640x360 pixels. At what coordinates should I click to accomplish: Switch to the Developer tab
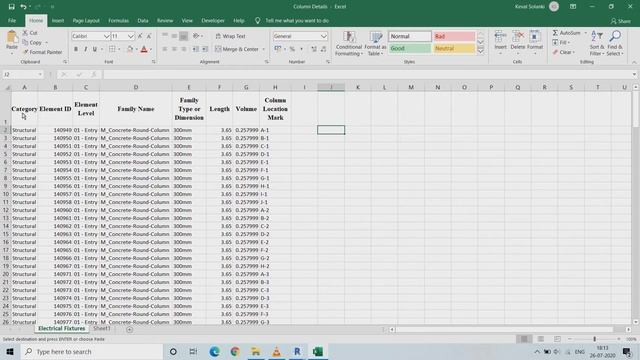click(x=213, y=20)
